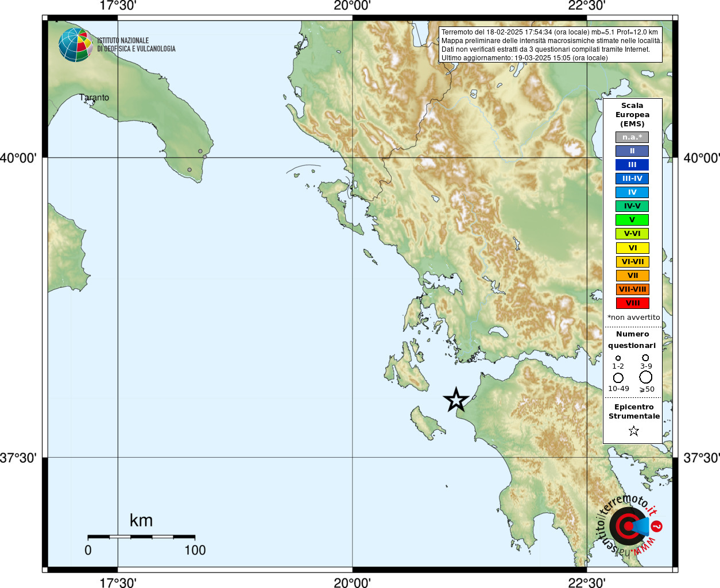Select the yellow VI intensity swatch

pos(633,248)
